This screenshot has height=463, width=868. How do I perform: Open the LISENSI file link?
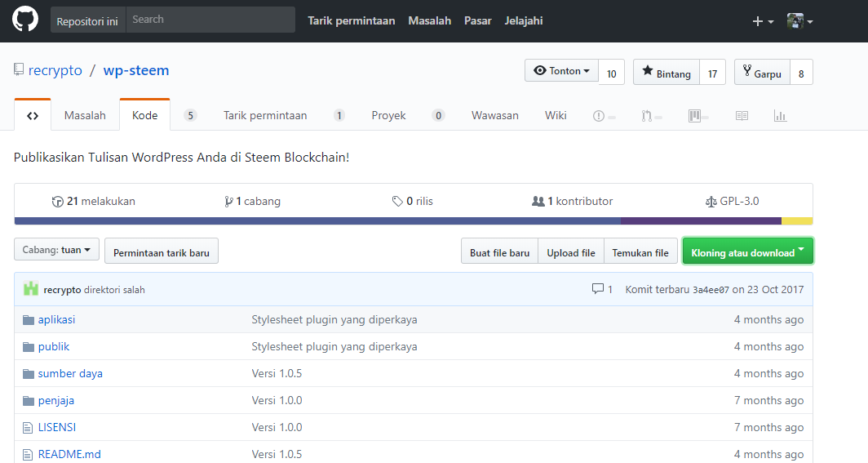click(x=57, y=427)
